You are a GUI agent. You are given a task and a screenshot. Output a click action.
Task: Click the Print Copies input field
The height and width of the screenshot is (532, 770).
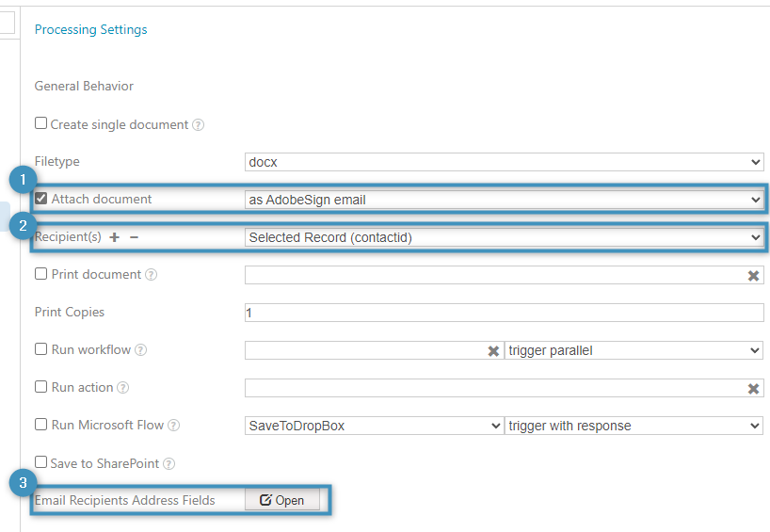click(x=504, y=313)
